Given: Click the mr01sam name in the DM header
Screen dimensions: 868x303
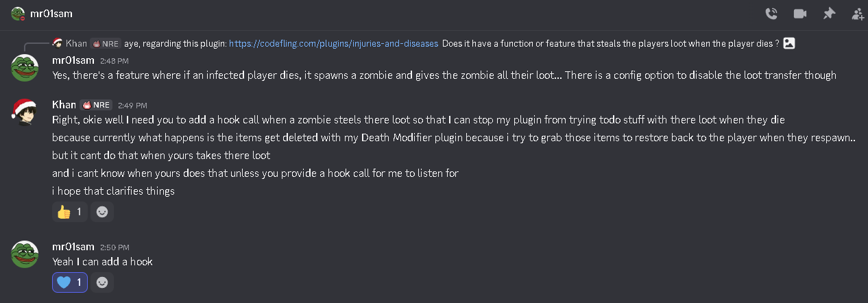Looking at the screenshot, I should point(50,14).
